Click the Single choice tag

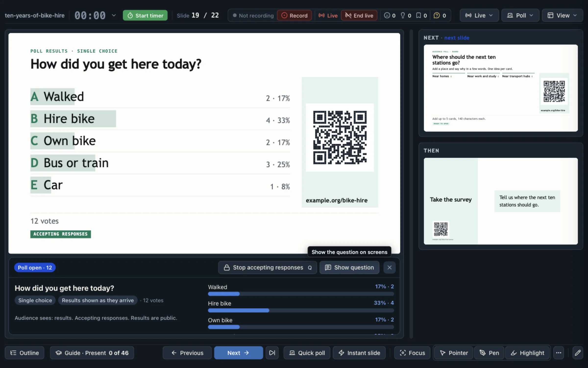click(x=35, y=300)
